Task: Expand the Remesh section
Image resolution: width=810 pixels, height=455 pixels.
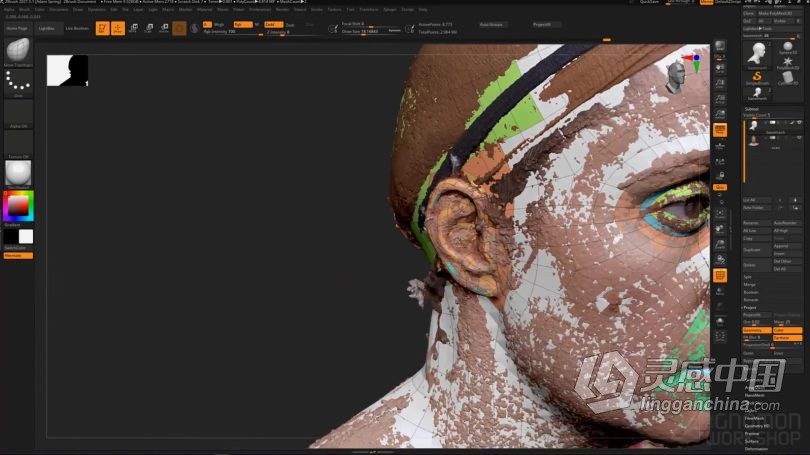Action: [x=751, y=300]
